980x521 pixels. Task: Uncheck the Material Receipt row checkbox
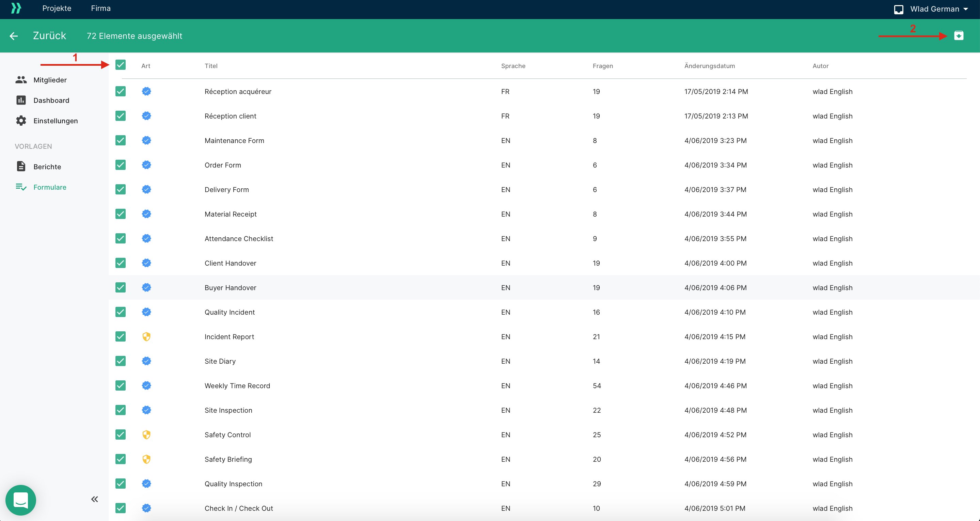pos(121,214)
